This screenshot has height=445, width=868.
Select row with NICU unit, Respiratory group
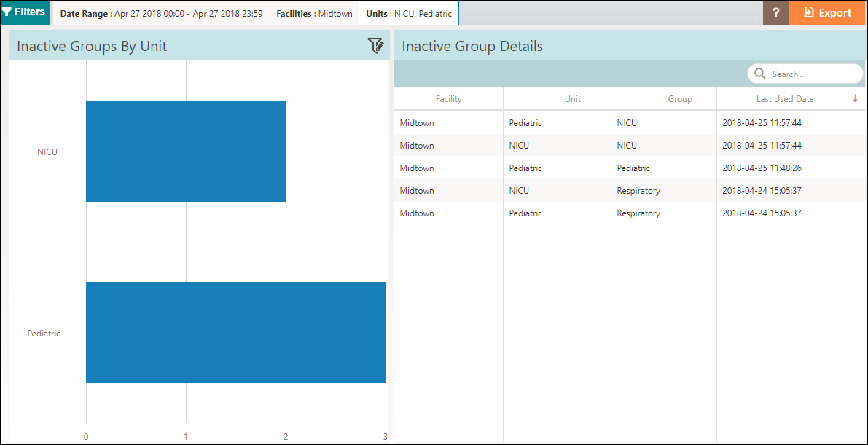point(630,190)
